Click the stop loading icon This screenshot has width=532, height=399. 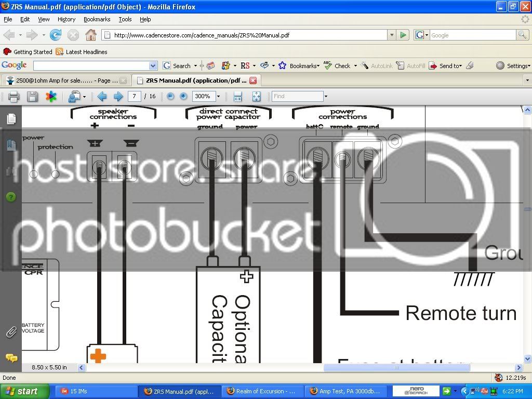73,35
